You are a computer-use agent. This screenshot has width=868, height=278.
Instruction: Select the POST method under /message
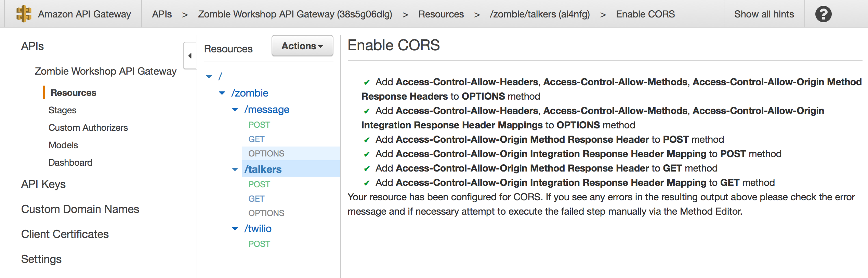pyautogui.click(x=259, y=125)
